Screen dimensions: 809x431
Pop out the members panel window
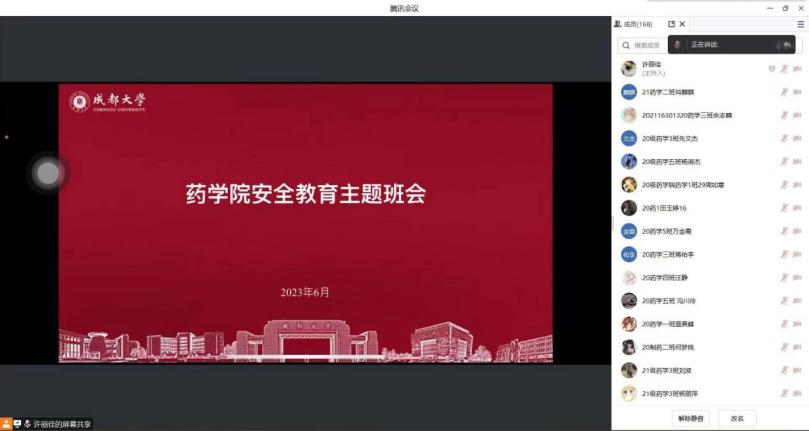tap(671, 24)
